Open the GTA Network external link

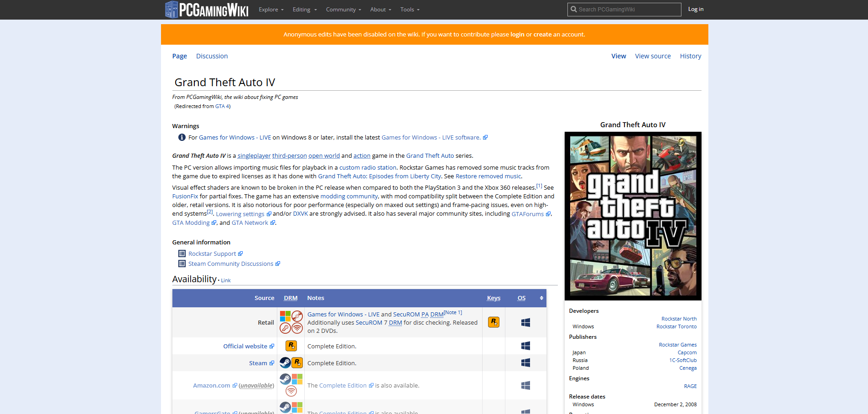click(x=253, y=223)
